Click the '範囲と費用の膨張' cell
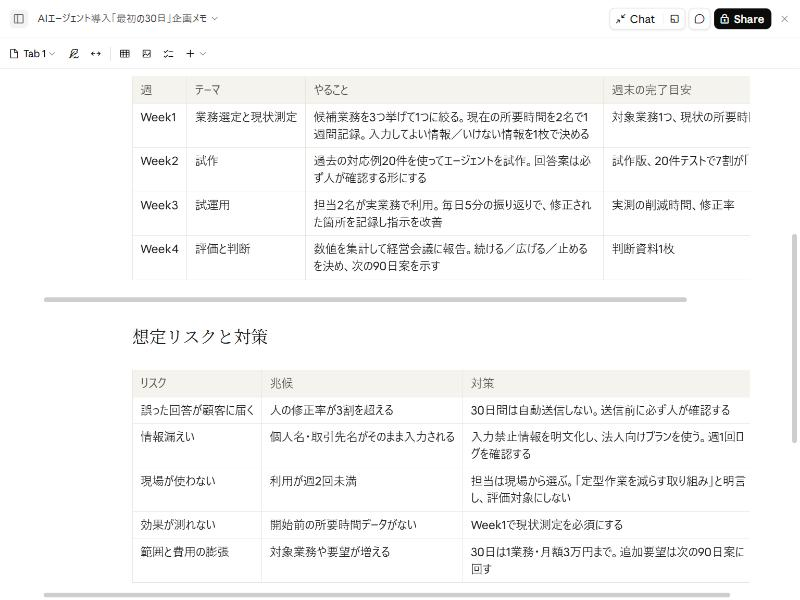800x600 pixels. [197, 560]
